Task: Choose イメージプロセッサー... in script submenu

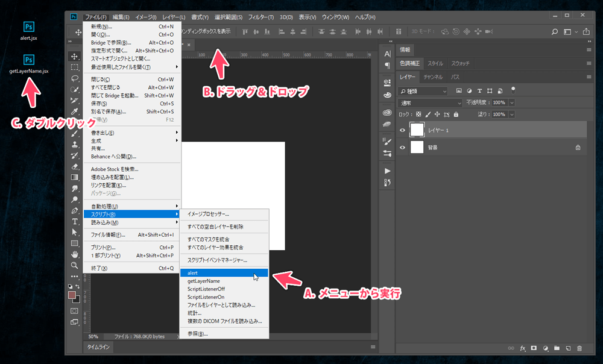Action: [x=224, y=214]
